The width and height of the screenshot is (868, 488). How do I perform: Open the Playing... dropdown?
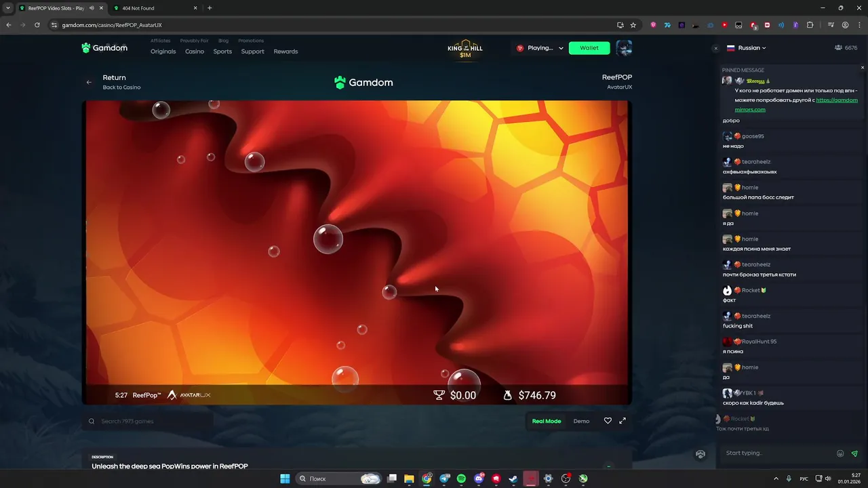point(540,48)
